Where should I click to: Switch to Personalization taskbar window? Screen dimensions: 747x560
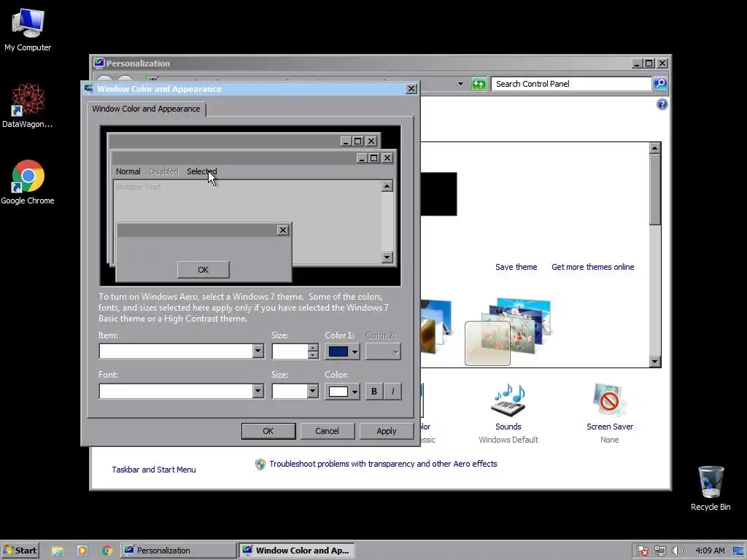click(x=178, y=551)
